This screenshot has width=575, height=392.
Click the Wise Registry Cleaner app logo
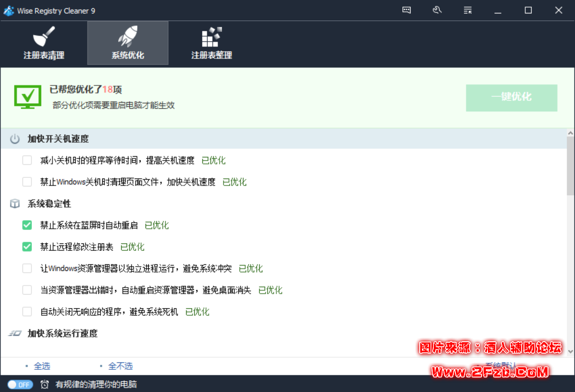tap(9, 11)
